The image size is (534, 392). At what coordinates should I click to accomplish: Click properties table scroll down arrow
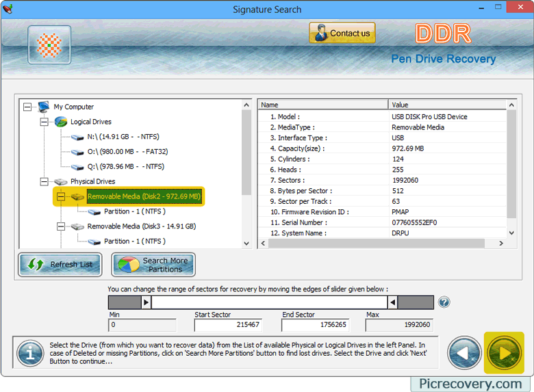tap(511, 233)
